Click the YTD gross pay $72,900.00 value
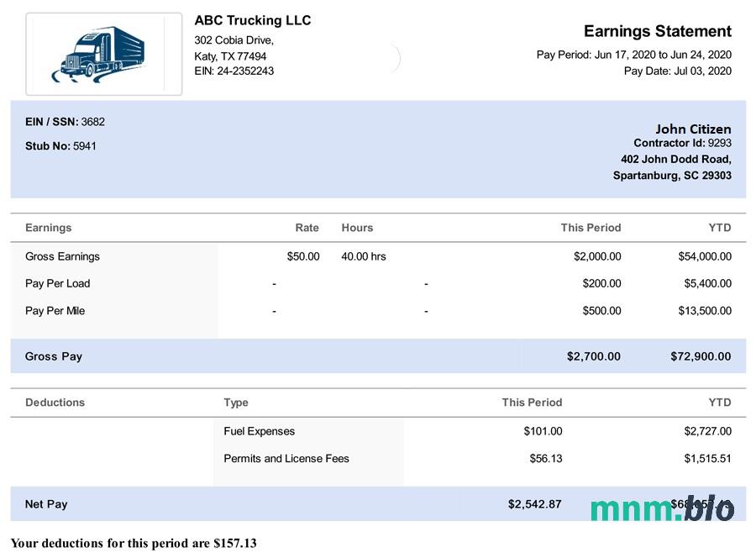This screenshot has height=553, width=756. click(701, 356)
